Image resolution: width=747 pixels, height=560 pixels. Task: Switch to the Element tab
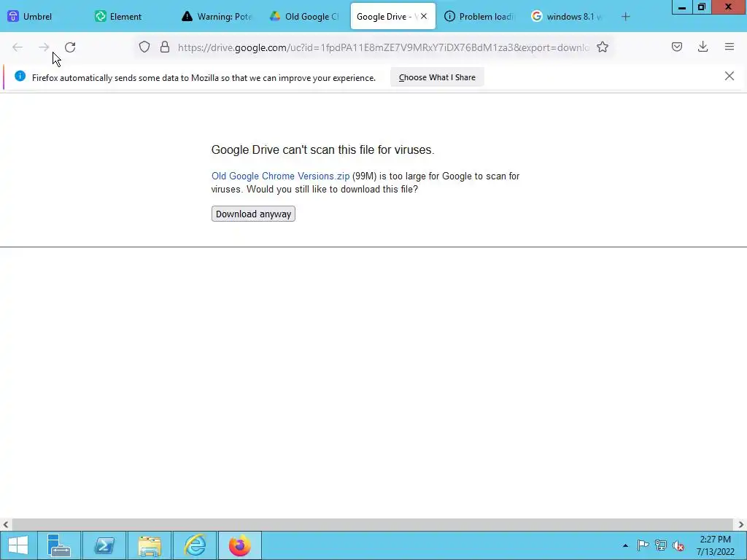pos(131,17)
